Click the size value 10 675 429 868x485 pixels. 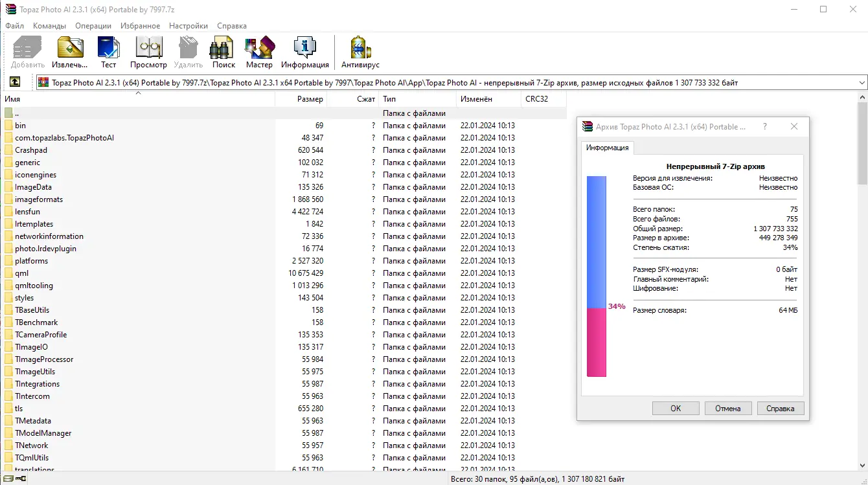[306, 273]
